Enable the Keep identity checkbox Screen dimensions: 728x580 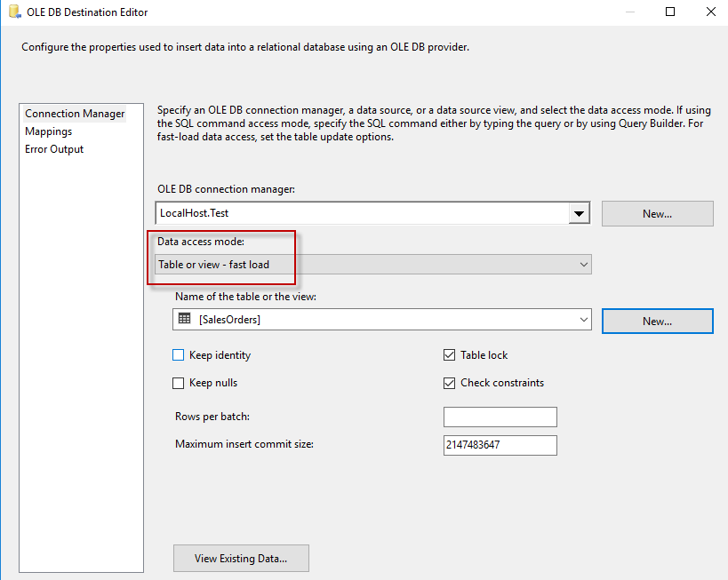(x=178, y=355)
